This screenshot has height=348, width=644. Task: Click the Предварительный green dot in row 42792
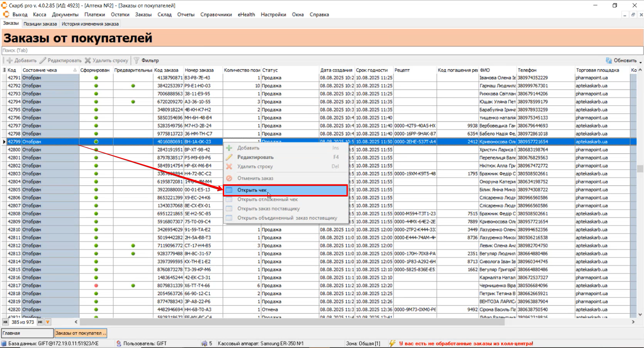pos(133,86)
